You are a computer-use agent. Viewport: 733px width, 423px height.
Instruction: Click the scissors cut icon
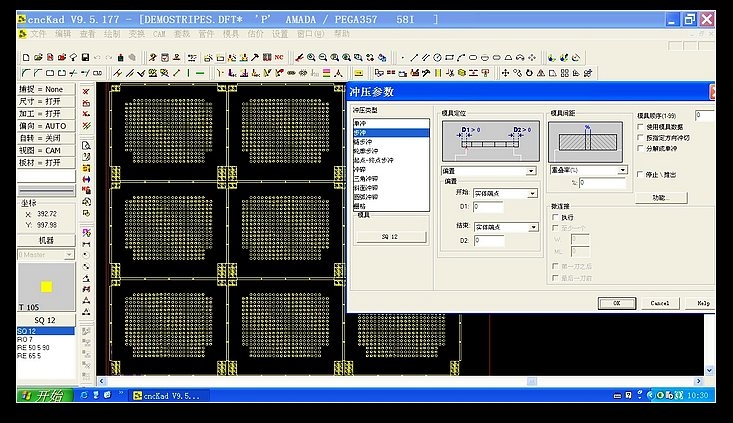[x=450, y=73]
